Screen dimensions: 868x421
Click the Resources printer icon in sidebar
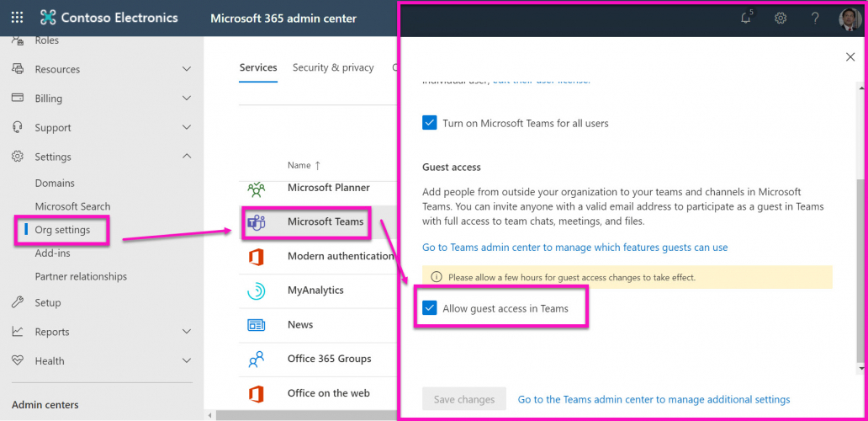click(18, 69)
